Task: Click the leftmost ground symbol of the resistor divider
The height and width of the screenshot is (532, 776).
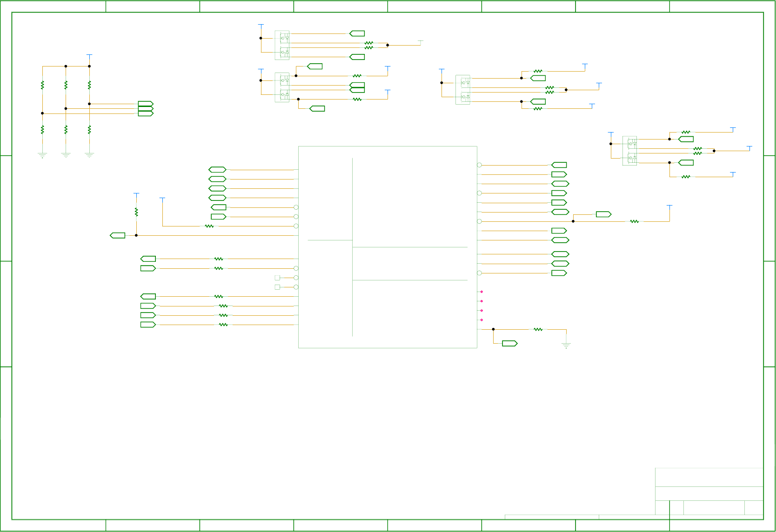Action: click(42, 155)
